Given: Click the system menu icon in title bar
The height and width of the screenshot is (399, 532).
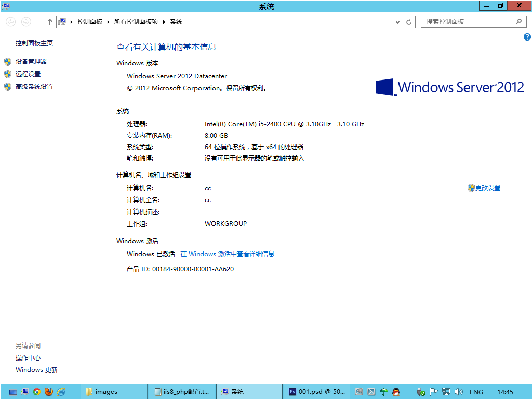Looking at the screenshot, I should (x=5, y=6).
